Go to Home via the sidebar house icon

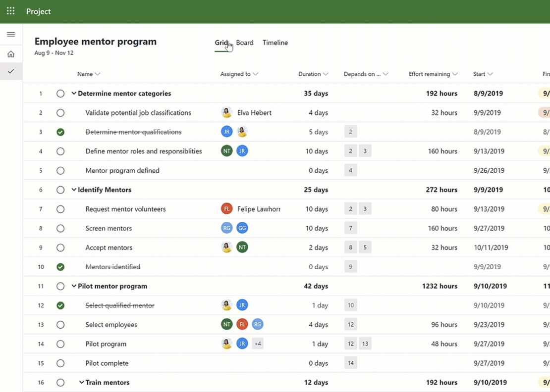[x=11, y=53]
